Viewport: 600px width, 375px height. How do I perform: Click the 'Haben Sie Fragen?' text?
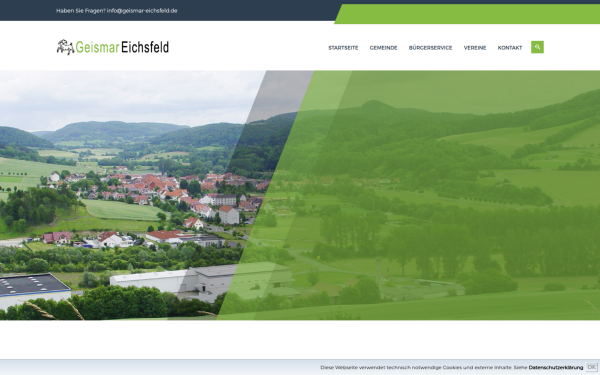click(x=81, y=11)
